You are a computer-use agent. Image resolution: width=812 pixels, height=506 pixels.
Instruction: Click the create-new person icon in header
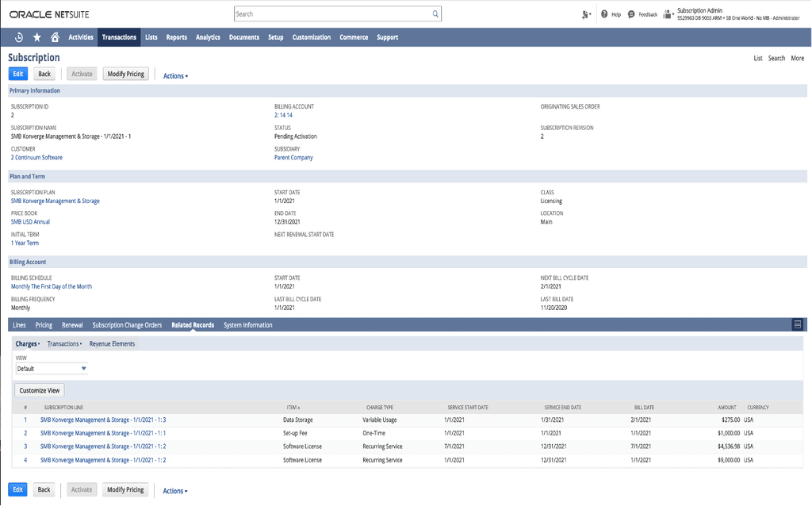pyautogui.click(x=586, y=14)
